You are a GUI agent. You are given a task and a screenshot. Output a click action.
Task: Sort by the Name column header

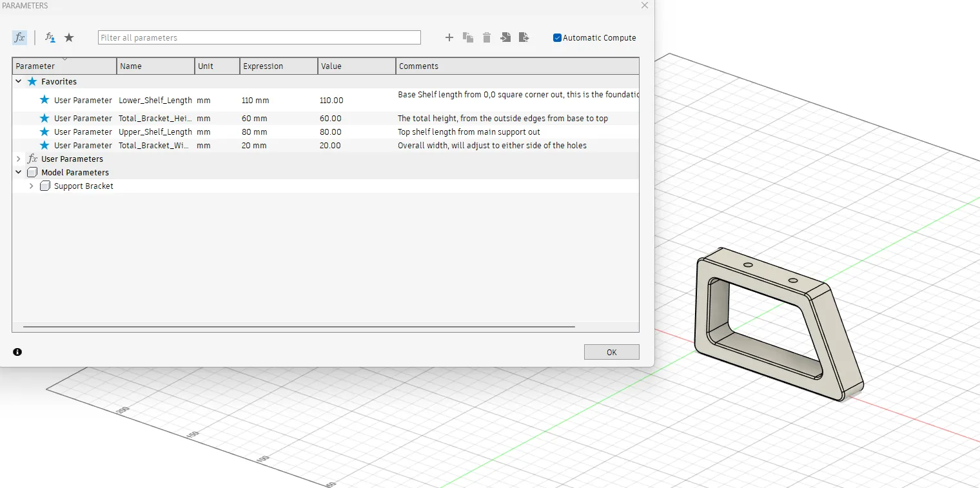point(155,66)
